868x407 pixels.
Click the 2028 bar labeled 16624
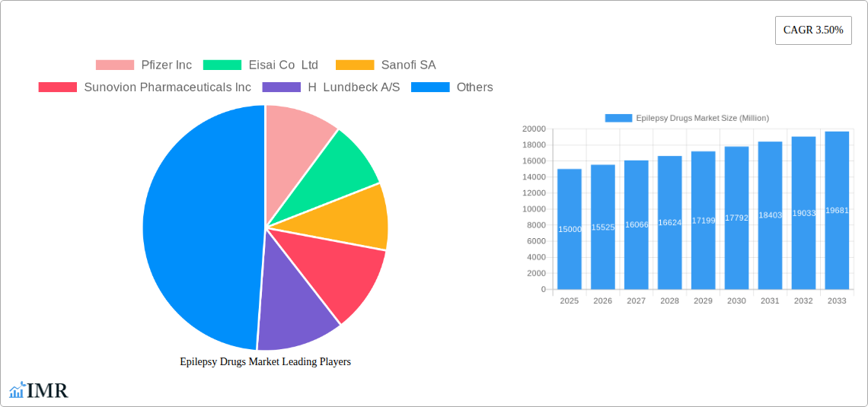(x=670, y=222)
